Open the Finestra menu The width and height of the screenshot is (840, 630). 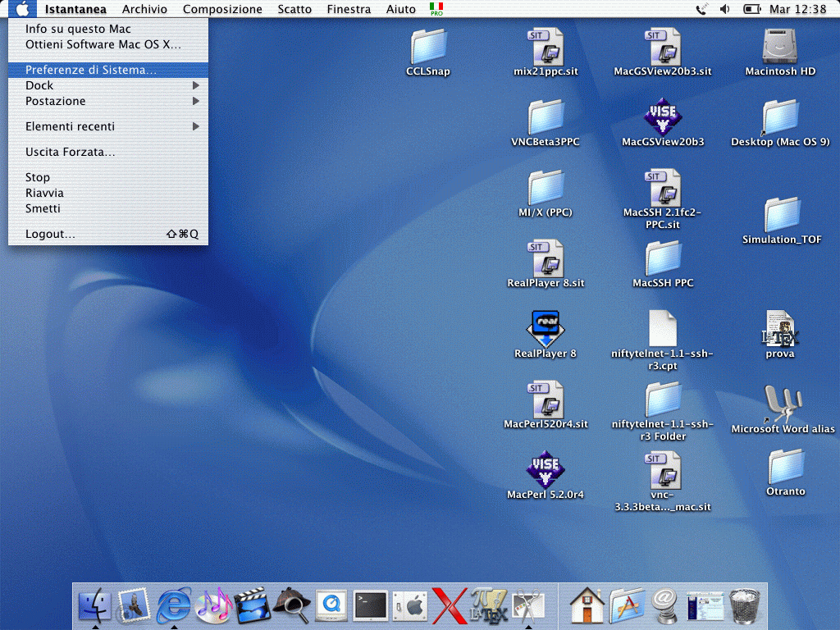[349, 9]
